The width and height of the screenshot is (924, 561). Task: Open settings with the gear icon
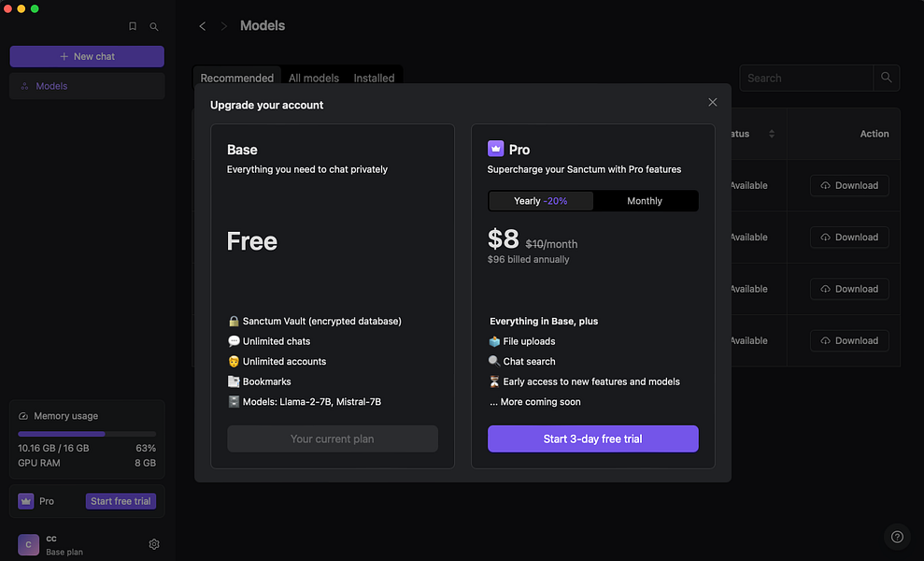154,544
